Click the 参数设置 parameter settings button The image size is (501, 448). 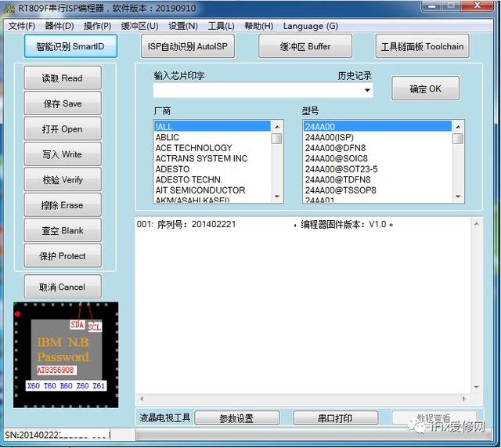(x=236, y=418)
